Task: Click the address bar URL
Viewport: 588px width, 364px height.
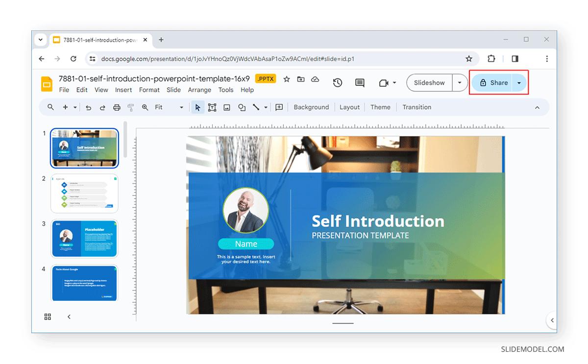Action: 228,59
